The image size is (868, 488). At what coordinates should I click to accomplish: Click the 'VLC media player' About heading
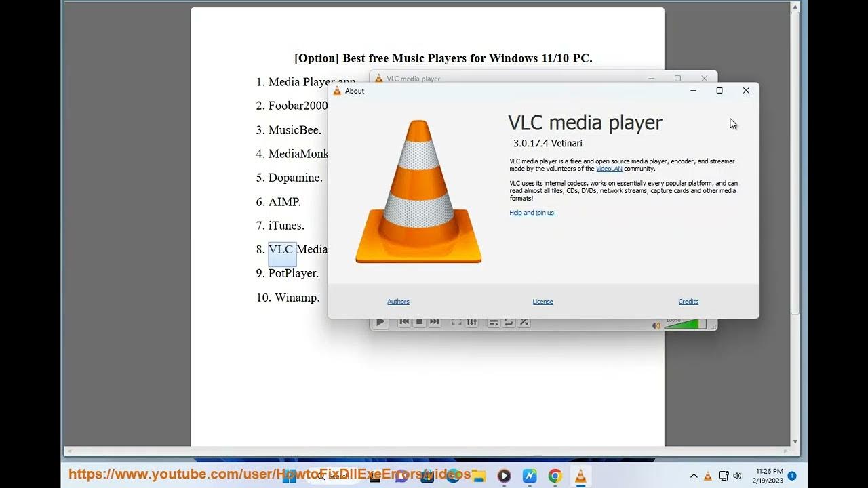585,123
